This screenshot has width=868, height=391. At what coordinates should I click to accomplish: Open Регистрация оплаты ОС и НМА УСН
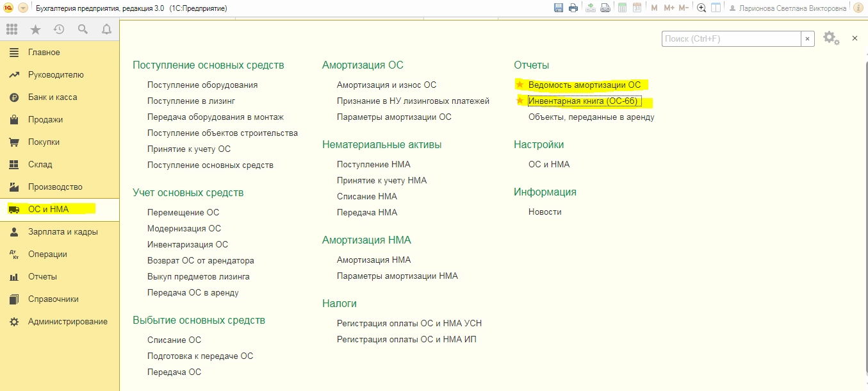click(x=409, y=323)
